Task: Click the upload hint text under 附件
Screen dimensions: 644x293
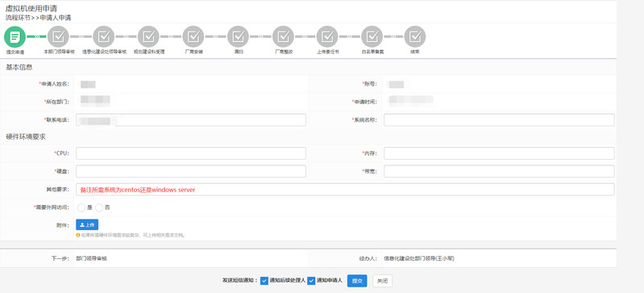Action: coord(134,236)
